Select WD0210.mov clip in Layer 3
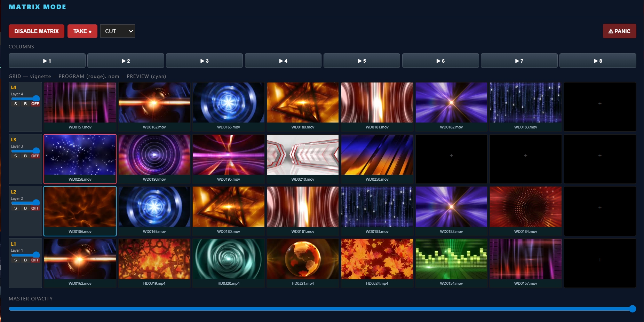Viewport: 644px width, 322px height. pyautogui.click(x=303, y=159)
